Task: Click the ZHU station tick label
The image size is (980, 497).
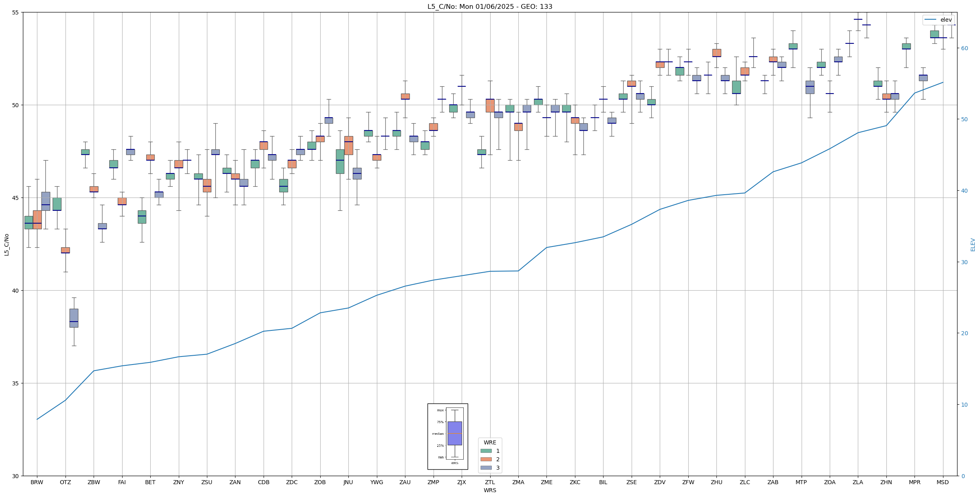Action: [716, 482]
